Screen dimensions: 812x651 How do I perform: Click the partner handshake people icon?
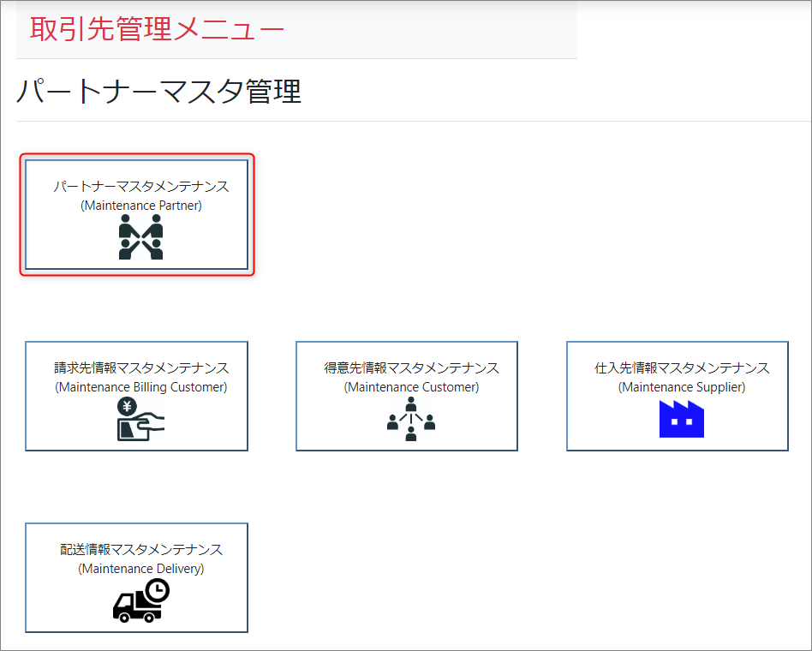[x=140, y=237]
